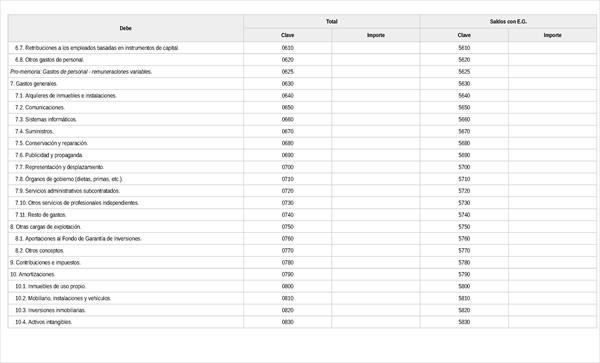This screenshot has height=363, width=600.
Task: Click the 'Saldos con E.G.' header
Action: (x=508, y=21)
